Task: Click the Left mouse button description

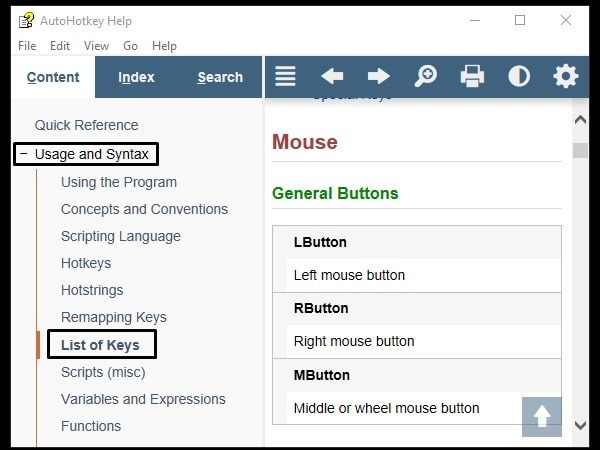Action: (349, 275)
